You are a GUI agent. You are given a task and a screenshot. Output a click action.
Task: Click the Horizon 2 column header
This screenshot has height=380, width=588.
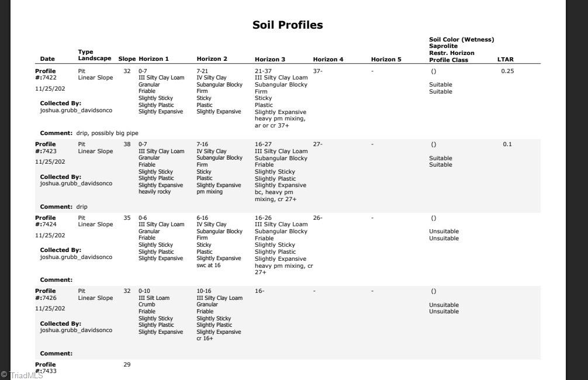pos(212,59)
